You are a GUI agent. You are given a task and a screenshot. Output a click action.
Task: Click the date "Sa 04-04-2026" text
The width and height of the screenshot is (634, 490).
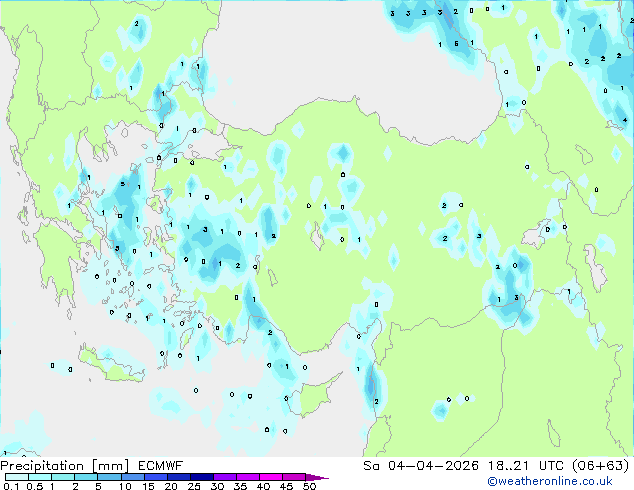pos(421,466)
